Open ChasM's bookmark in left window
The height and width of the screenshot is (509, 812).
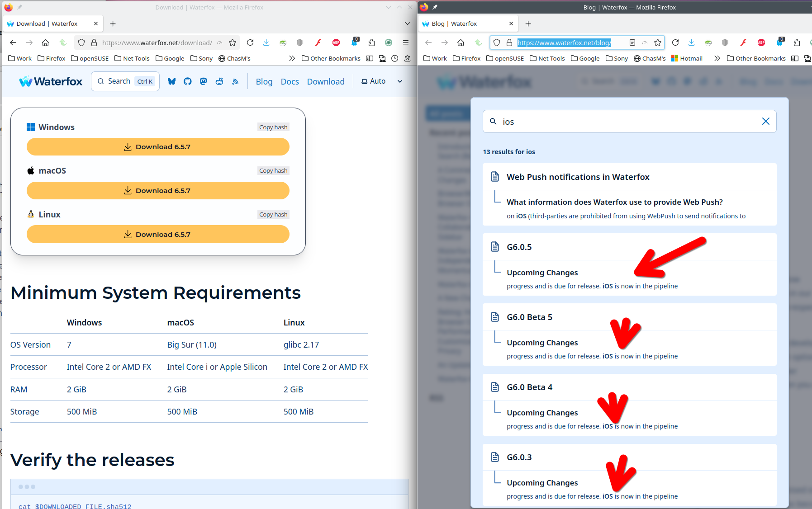pyautogui.click(x=234, y=58)
